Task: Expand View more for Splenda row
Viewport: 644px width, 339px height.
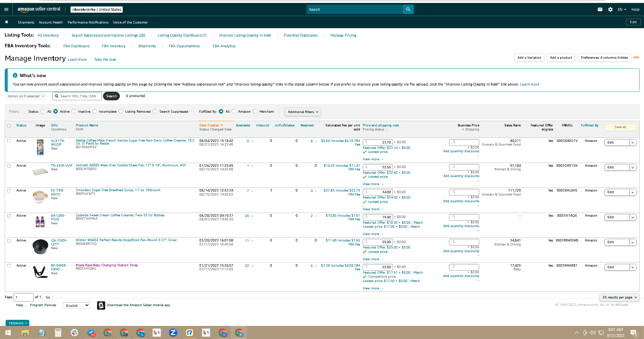Action: click(373, 234)
